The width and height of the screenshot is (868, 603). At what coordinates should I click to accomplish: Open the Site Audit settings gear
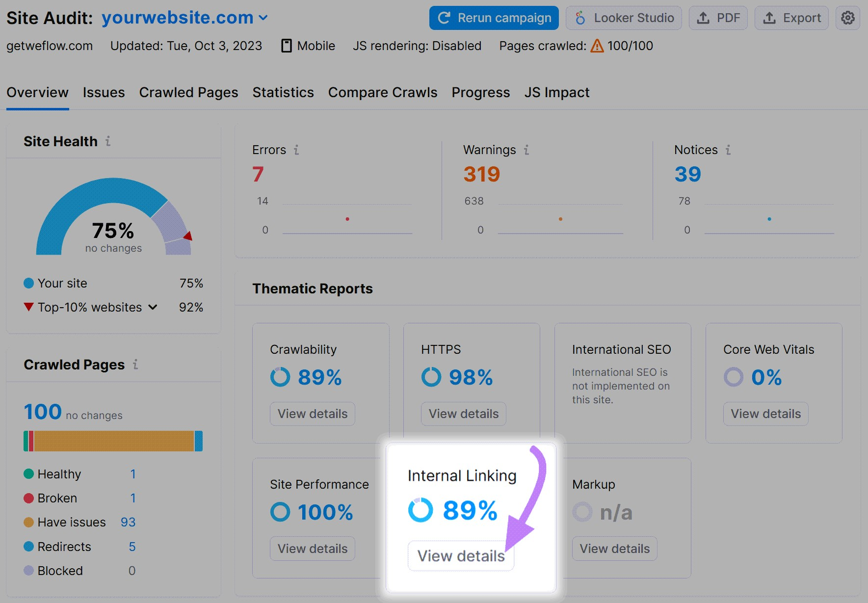click(847, 18)
